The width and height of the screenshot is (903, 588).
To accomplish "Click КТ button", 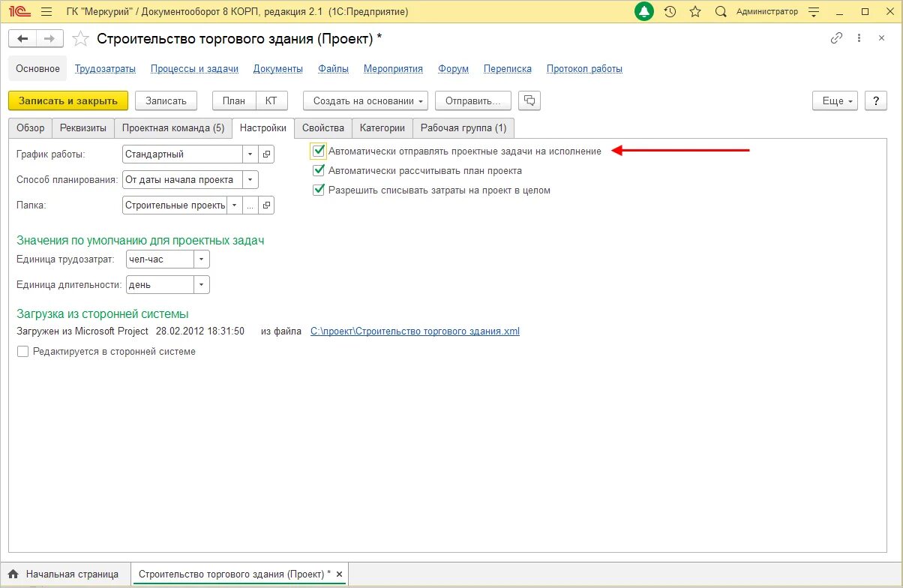I will pyautogui.click(x=271, y=101).
